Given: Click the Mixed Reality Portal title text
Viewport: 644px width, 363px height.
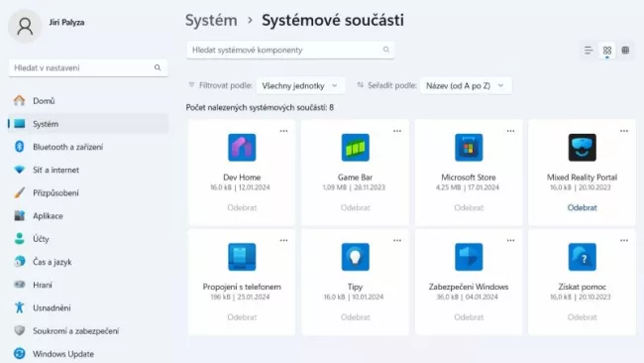Looking at the screenshot, I should [x=582, y=178].
